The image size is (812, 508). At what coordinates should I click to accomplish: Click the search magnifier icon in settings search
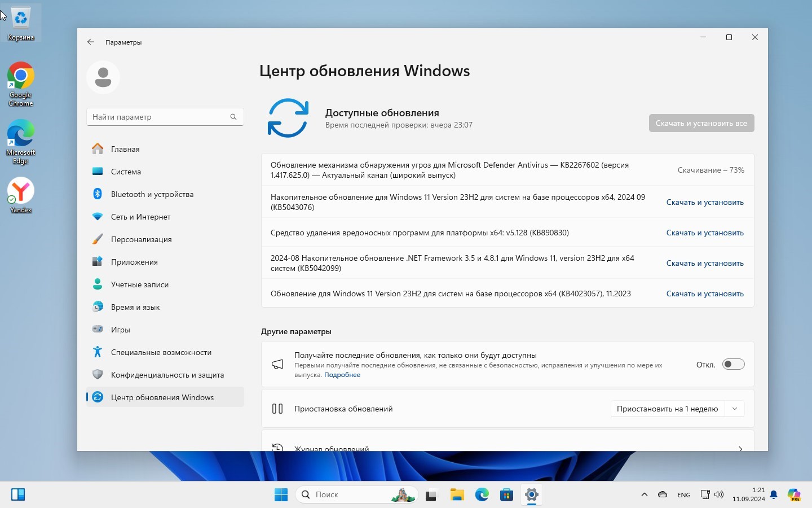233,117
